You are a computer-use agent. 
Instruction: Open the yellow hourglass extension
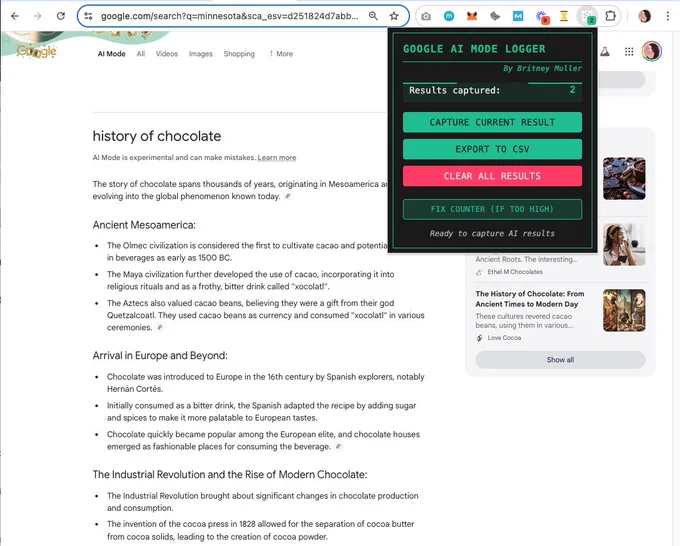[x=564, y=16]
